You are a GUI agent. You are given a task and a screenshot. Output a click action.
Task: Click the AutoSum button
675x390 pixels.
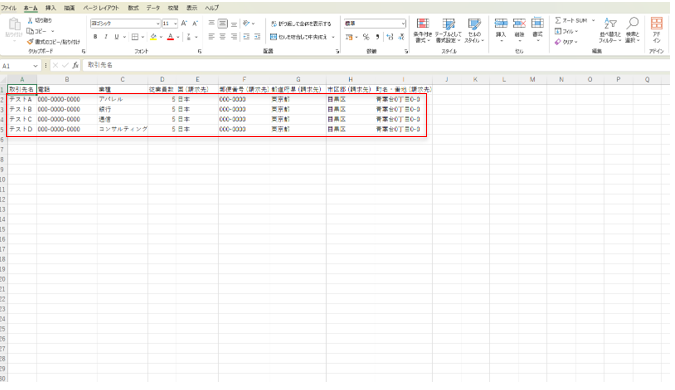(x=571, y=20)
